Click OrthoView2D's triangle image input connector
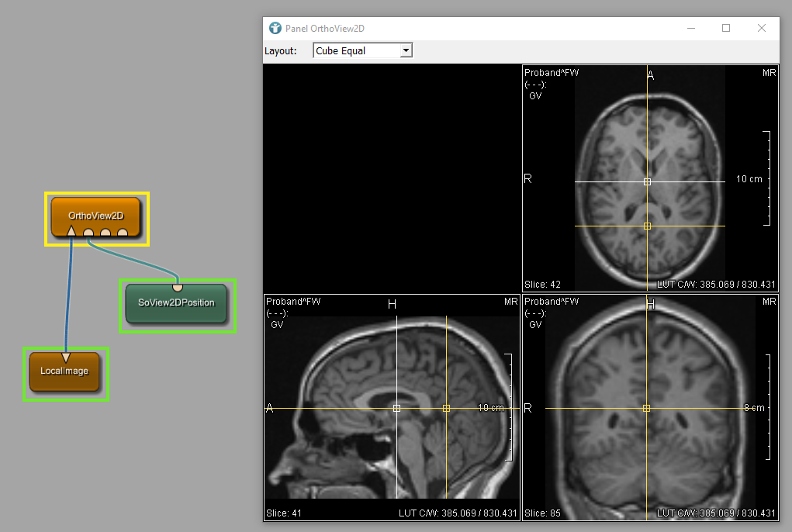 [x=71, y=231]
